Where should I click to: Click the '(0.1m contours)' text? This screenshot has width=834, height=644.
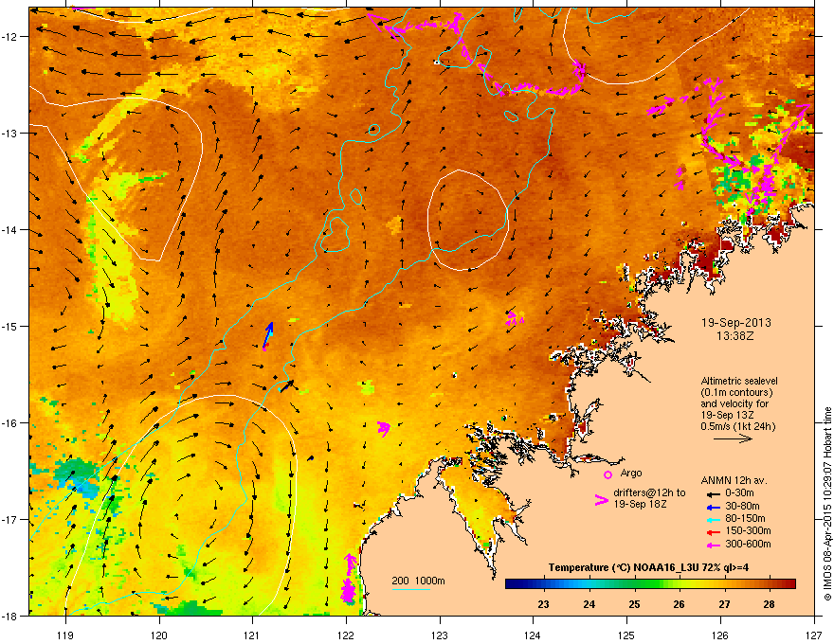736,393
